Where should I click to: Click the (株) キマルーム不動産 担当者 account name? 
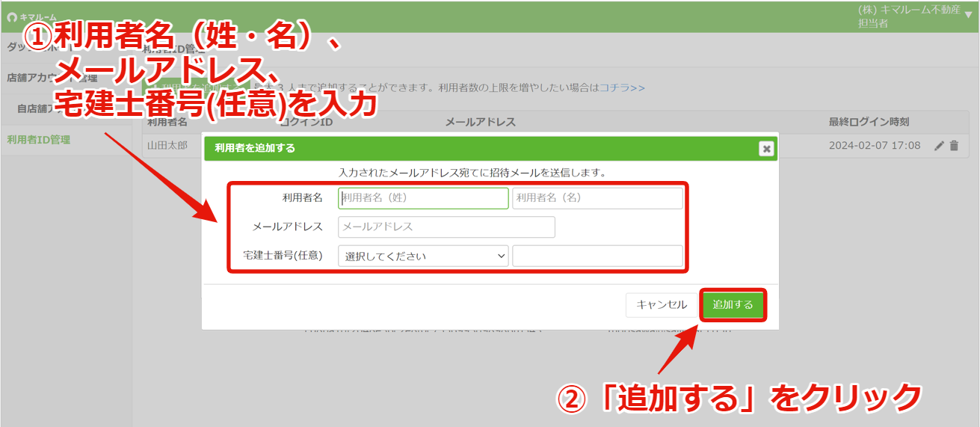click(909, 16)
